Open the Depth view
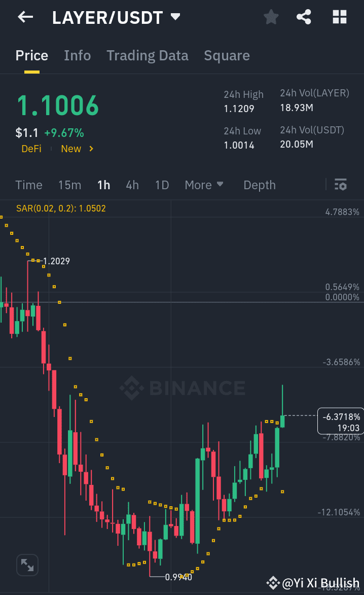364x595 pixels. (259, 185)
